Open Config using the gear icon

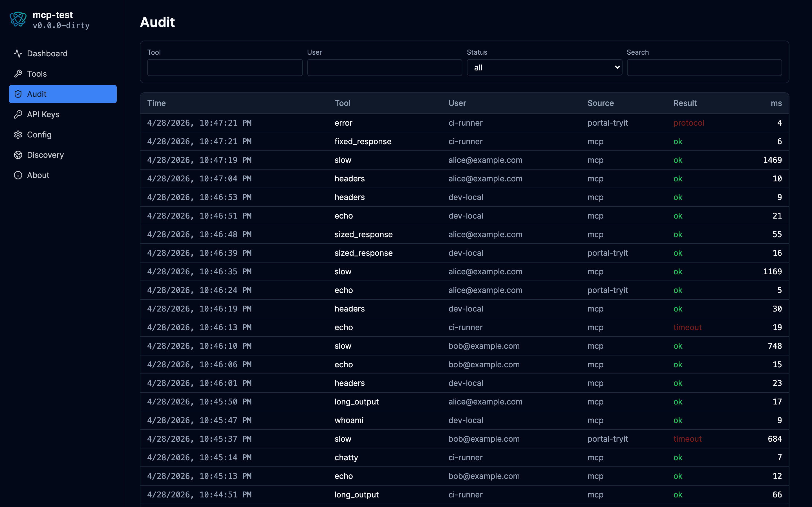tap(18, 134)
